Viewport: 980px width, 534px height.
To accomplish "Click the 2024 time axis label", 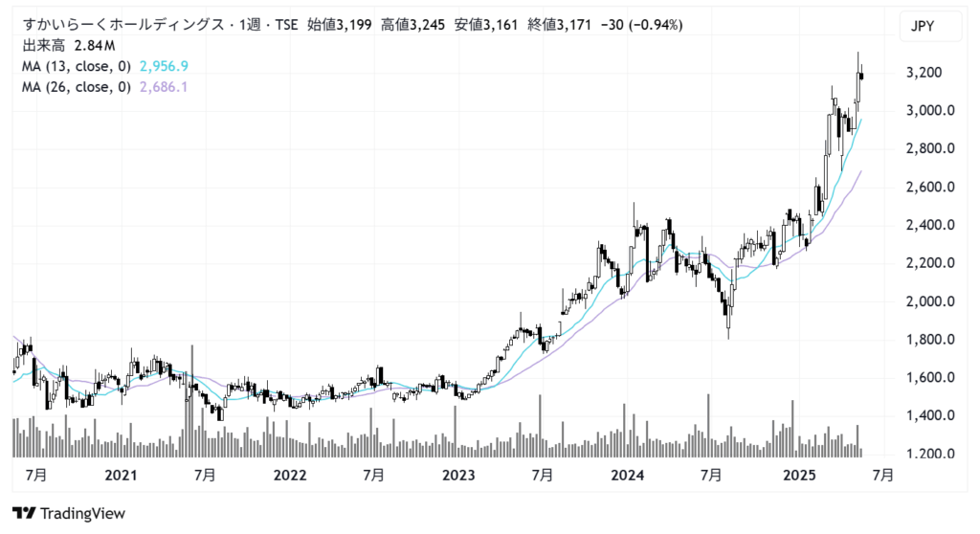I will pos(628,476).
